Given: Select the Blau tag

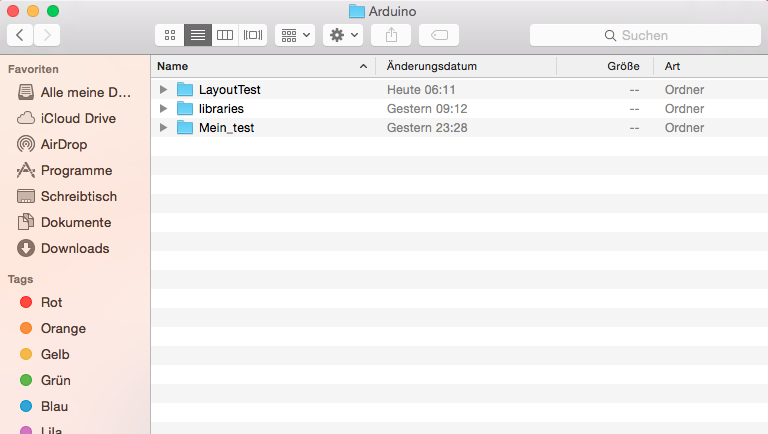Looking at the screenshot, I should click(44, 406).
